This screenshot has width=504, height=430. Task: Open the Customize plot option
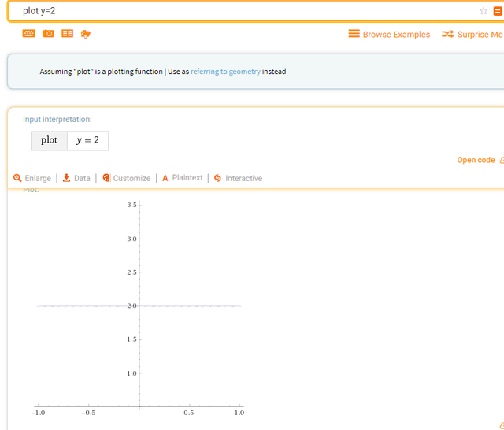point(132,178)
